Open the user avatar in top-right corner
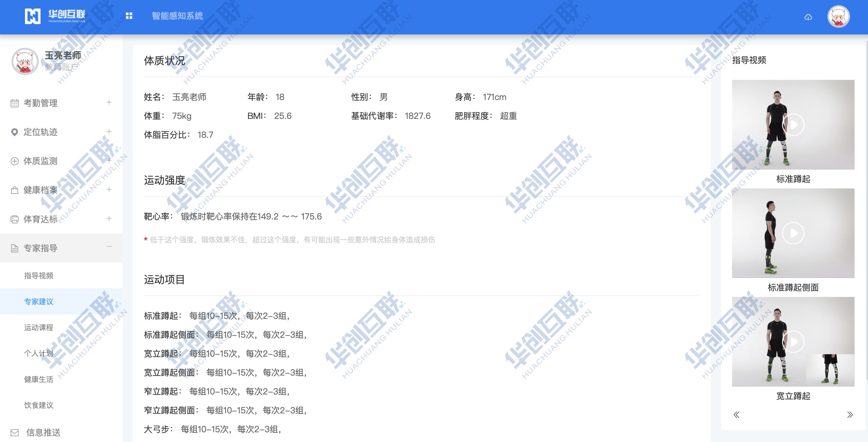The image size is (868, 442). coord(838,17)
